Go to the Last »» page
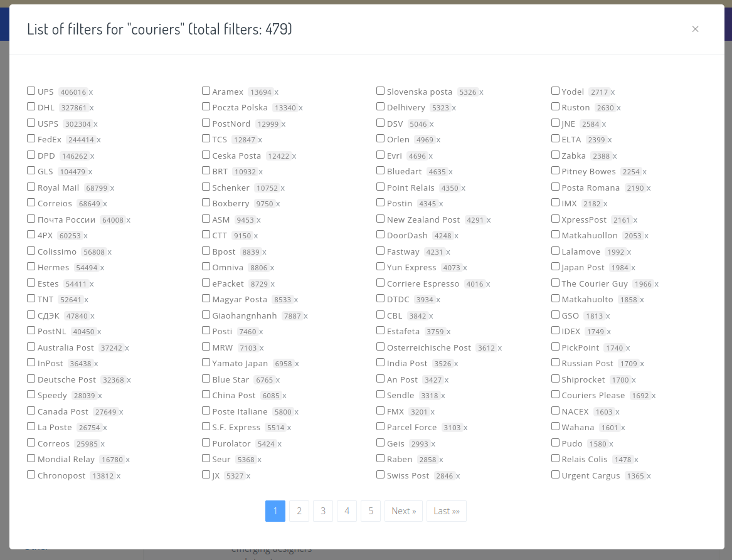This screenshot has width=732, height=560. click(446, 511)
